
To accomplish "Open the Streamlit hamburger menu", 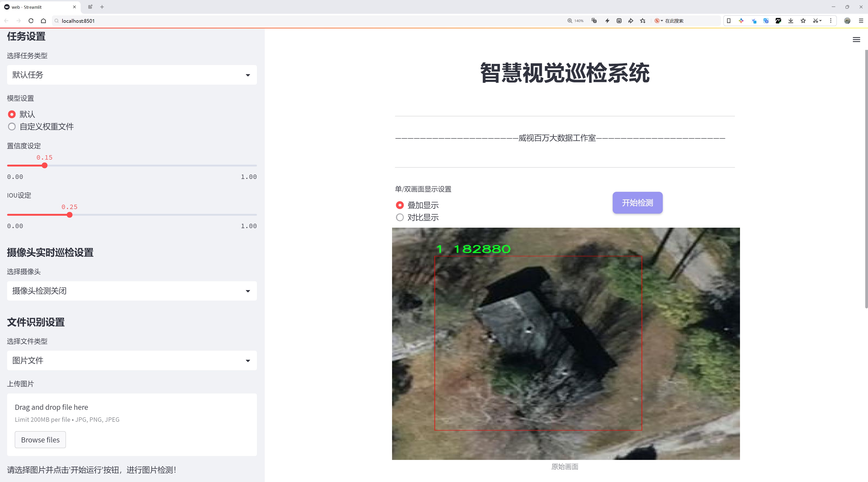I will [856, 40].
